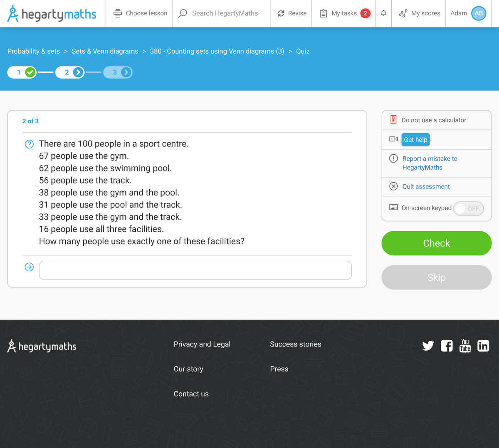Open the Choose lesson menu

pos(139,13)
